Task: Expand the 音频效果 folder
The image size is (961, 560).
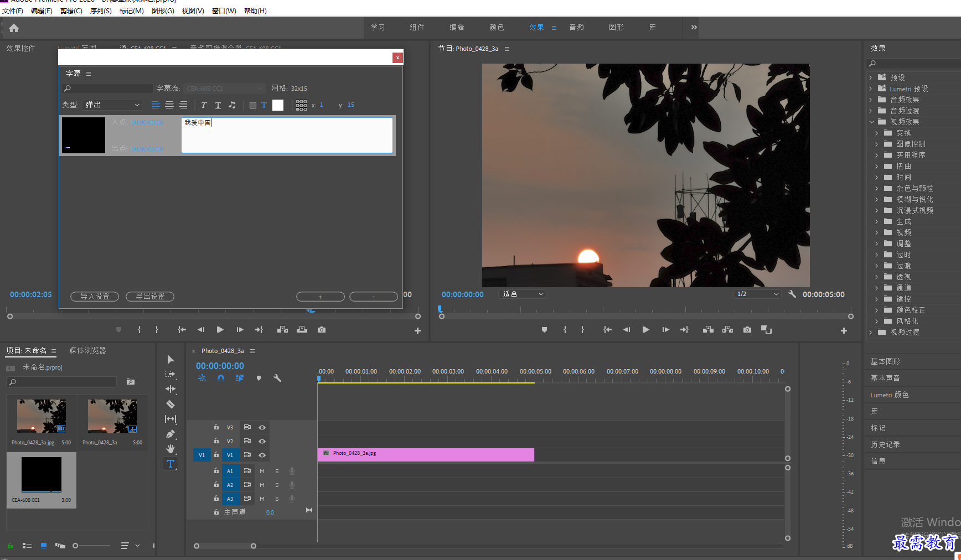Action: (871, 100)
